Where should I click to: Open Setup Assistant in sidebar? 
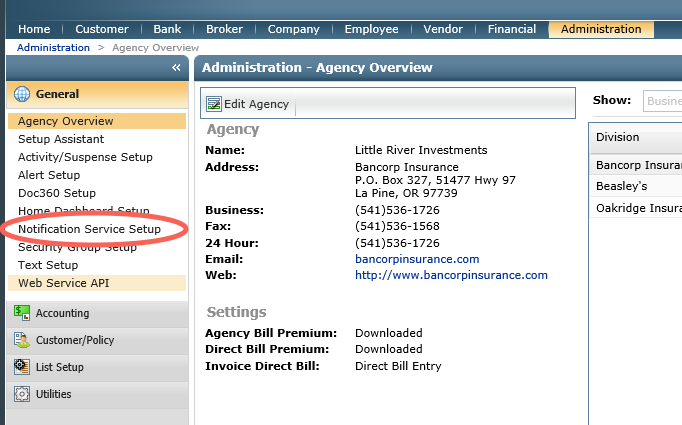(61, 139)
